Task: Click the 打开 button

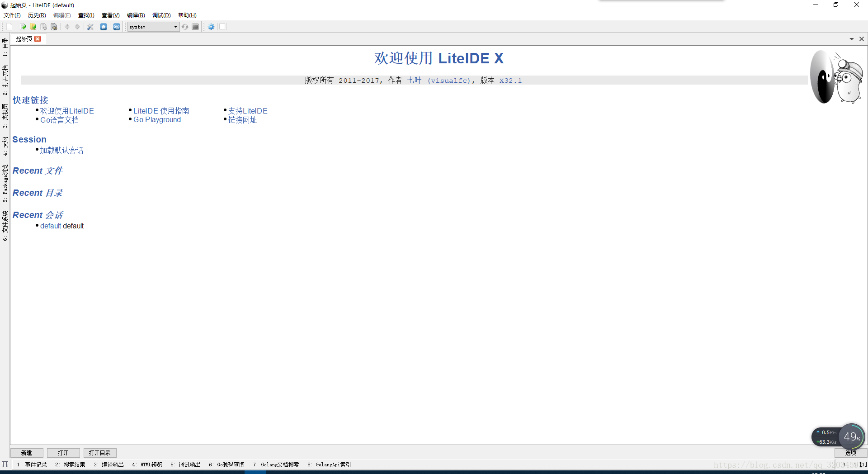Action: click(x=63, y=453)
